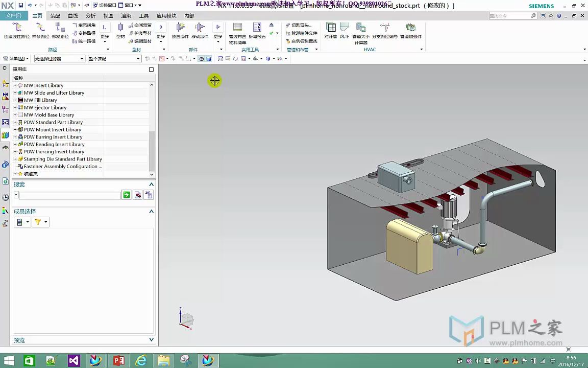Click the save icon in the title bar
This screenshot has height=368, width=588.
pyautogui.click(x=20, y=5)
